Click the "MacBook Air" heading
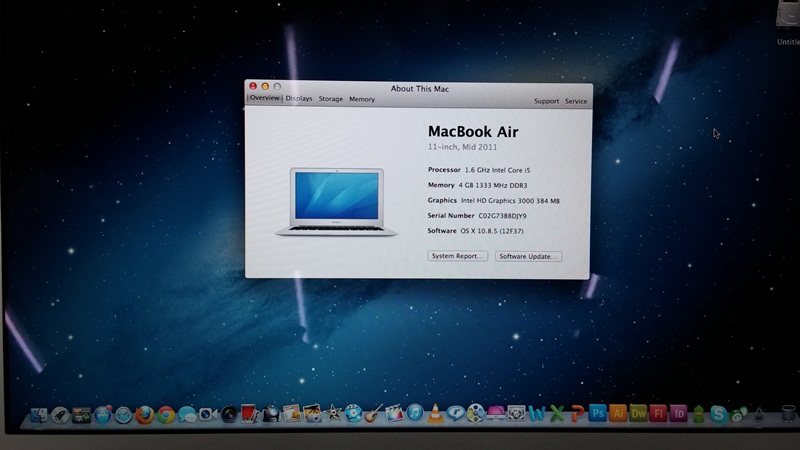This screenshot has height=450, width=800. coord(473,132)
